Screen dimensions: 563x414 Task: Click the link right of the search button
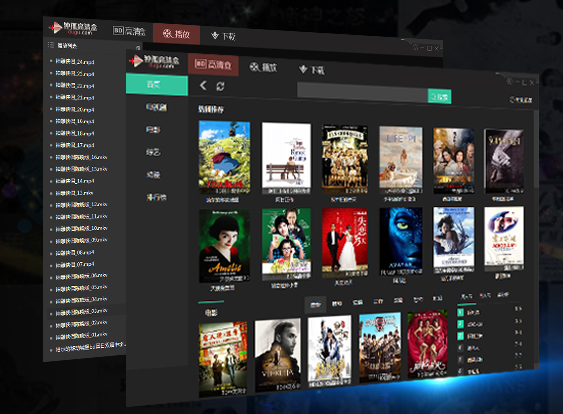tap(521, 100)
